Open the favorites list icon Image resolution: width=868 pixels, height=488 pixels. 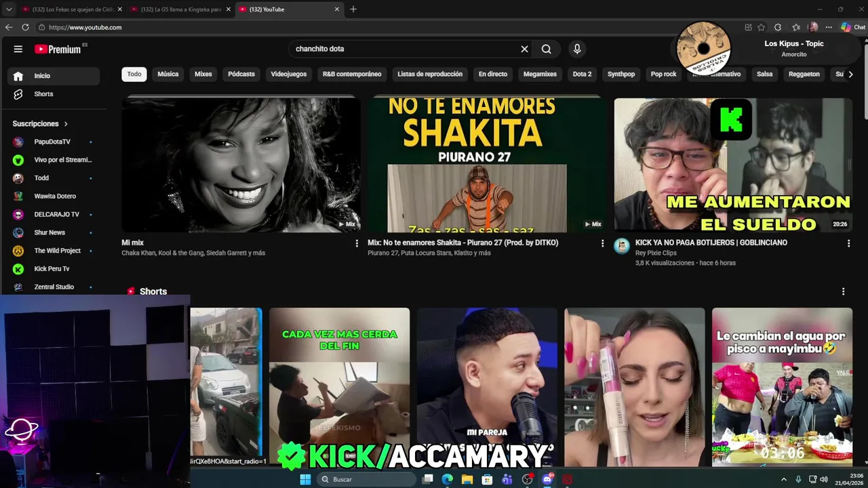(796, 27)
